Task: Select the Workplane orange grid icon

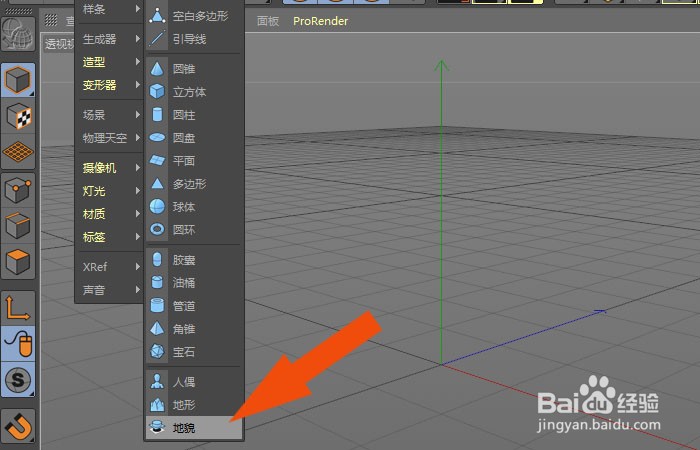Action: [18, 152]
